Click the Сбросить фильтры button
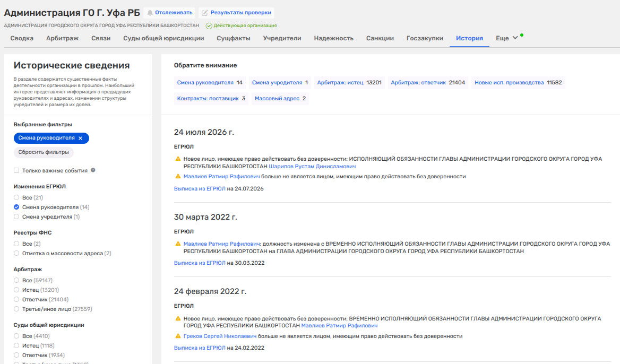 (44, 152)
